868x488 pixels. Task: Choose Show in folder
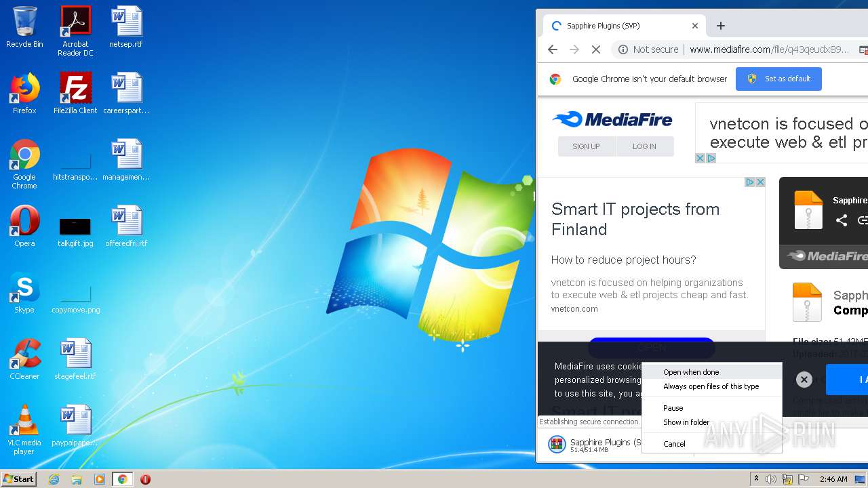pos(712,422)
